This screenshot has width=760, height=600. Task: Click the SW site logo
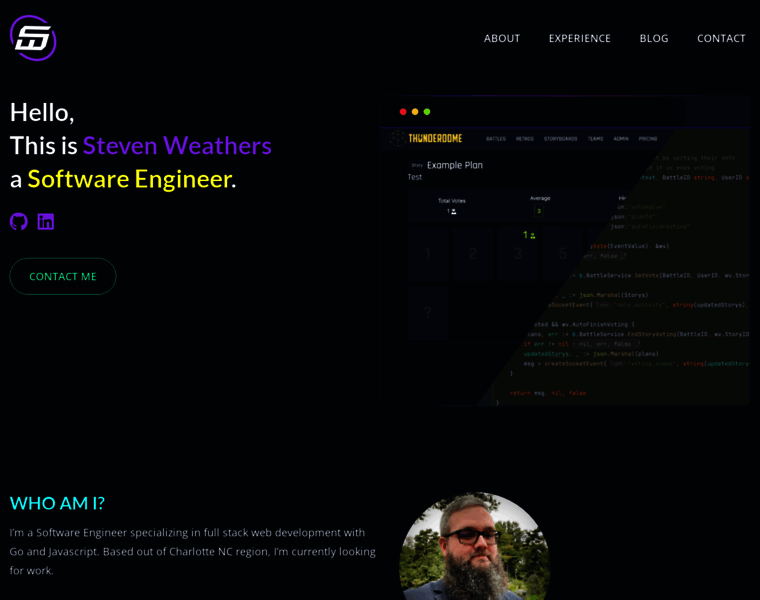coord(33,38)
